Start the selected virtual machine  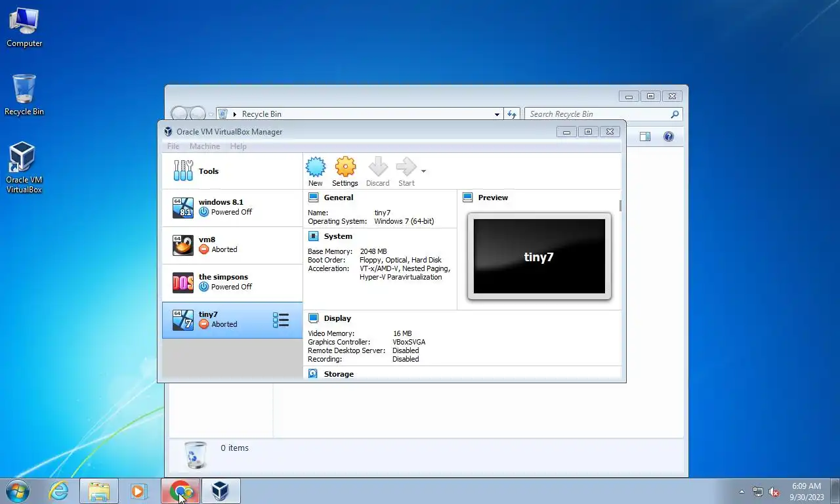406,172
